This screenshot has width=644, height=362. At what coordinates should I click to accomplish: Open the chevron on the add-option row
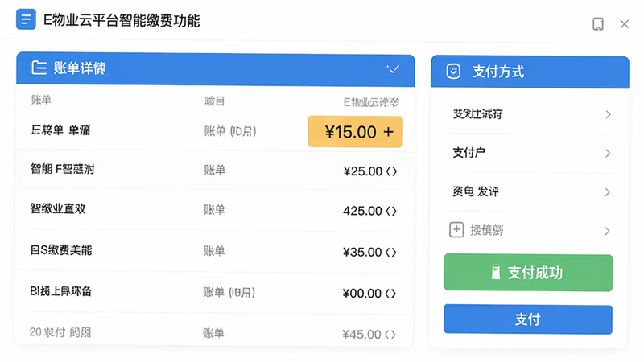coord(608,231)
